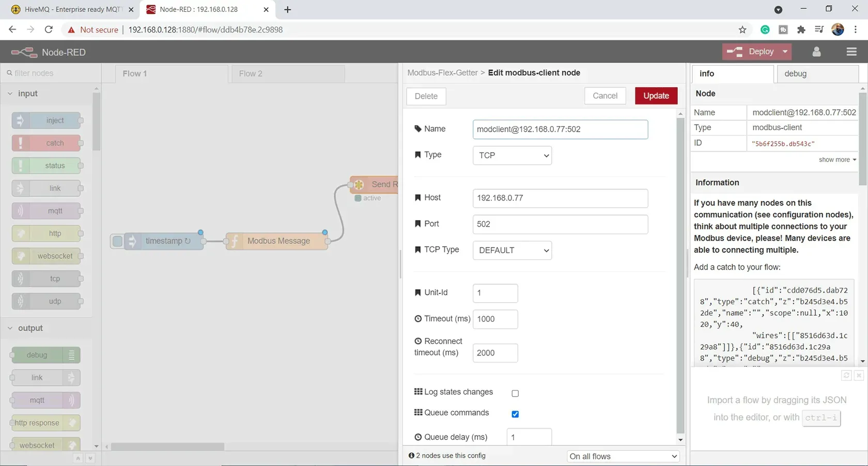Select the catch node in palette
The height and width of the screenshot is (466, 868).
tap(47, 143)
